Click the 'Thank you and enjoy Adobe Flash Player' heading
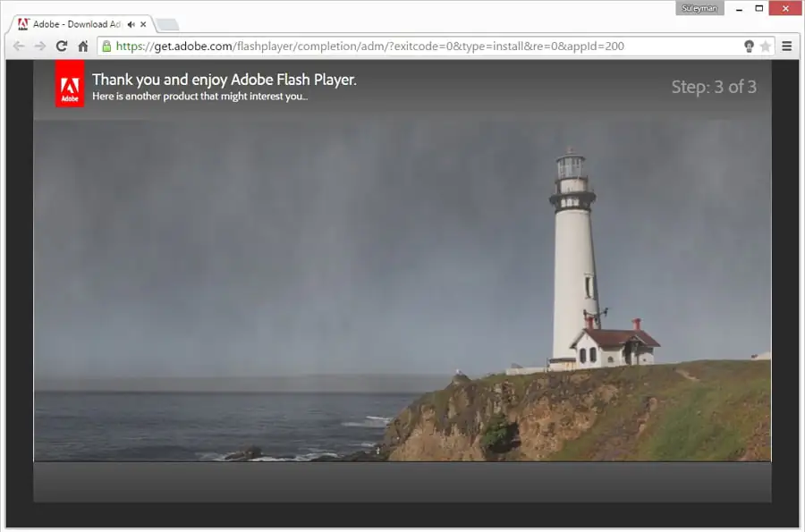Viewport: 805px width, 532px height. click(225, 80)
